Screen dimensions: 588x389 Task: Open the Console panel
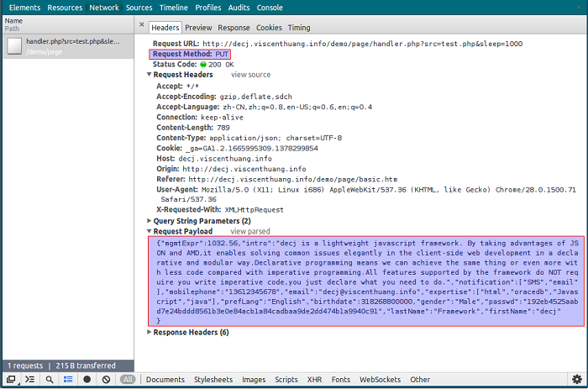pos(270,8)
